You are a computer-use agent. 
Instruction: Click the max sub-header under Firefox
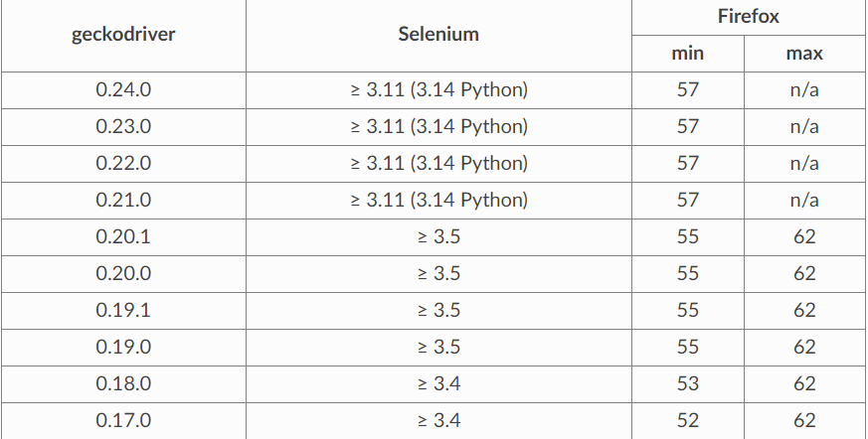804,54
